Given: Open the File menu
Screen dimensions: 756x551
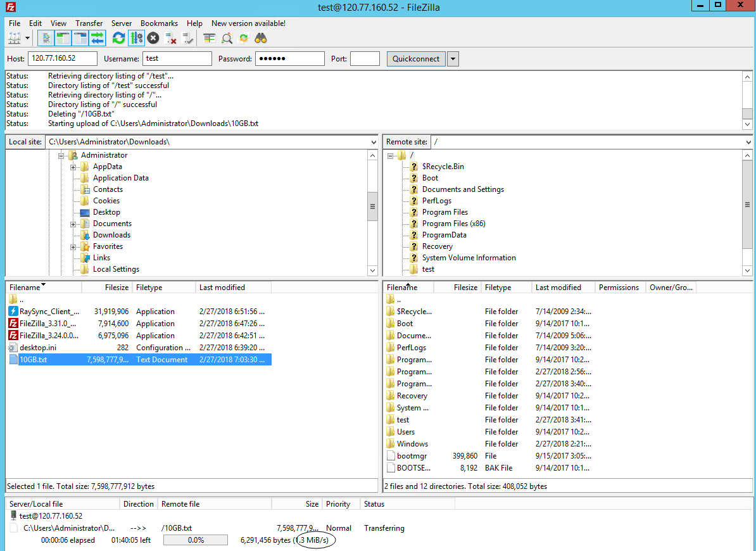Looking at the screenshot, I should pos(15,23).
